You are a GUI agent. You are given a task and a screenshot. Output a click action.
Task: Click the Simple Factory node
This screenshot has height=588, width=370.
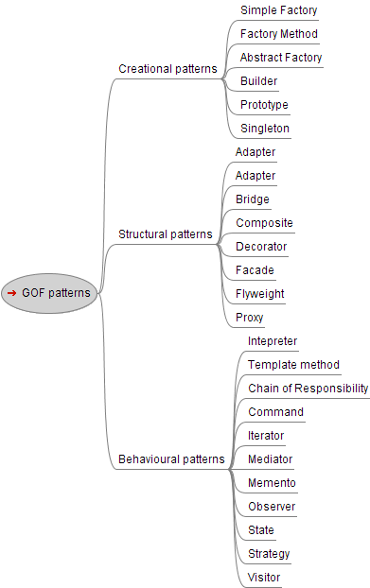pyautogui.click(x=279, y=10)
